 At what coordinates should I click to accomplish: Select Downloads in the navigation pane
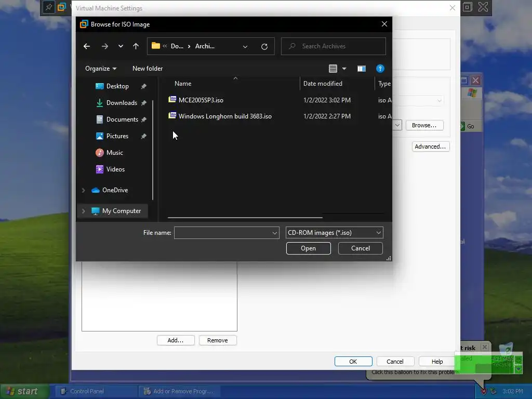tap(122, 103)
